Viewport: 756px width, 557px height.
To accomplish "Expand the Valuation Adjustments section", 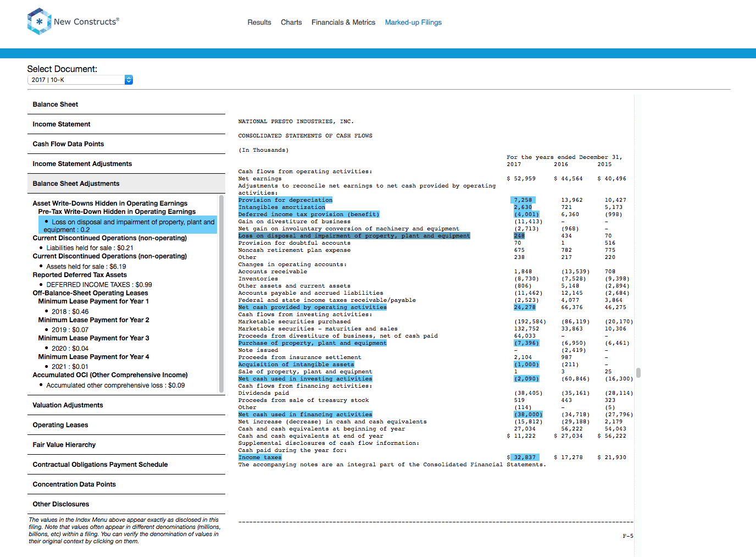I will pos(126,405).
